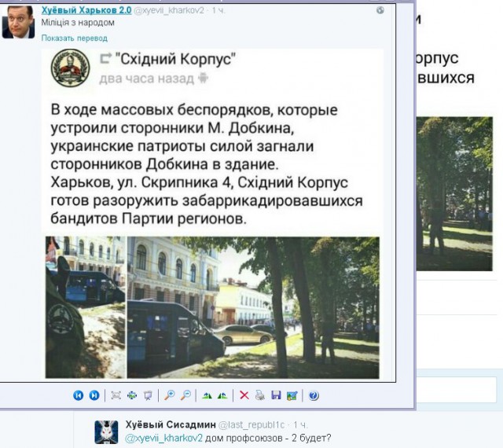Click the repost arrow icon before Східний Корпус
The image size is (503, 448).
106,58
